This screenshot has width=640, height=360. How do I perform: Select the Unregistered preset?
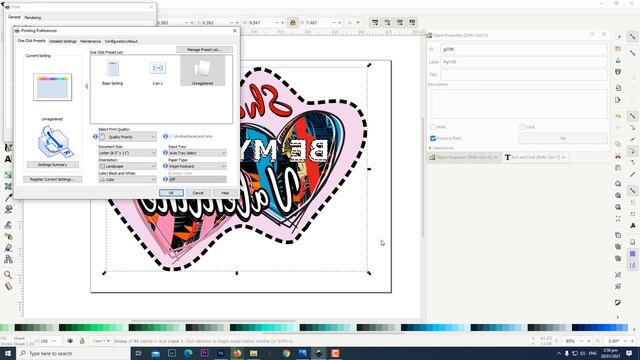(202, 71)
